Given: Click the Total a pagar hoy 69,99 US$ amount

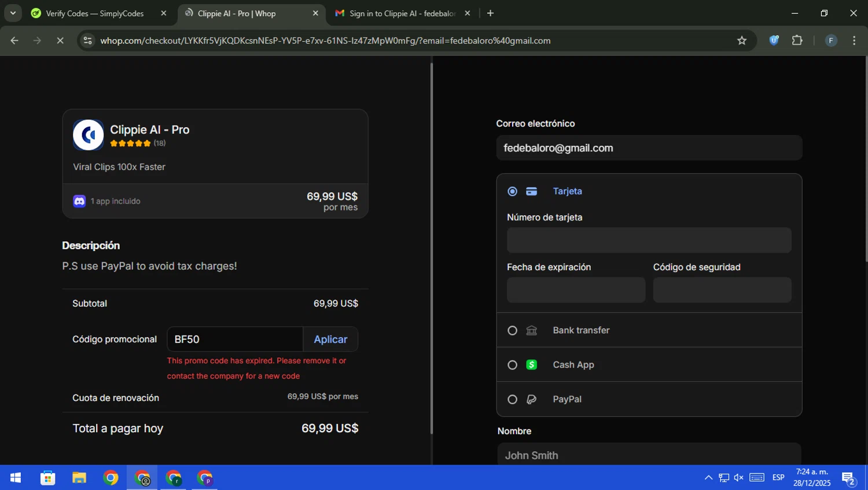Looking at the screenshot, I should (330, 429).
